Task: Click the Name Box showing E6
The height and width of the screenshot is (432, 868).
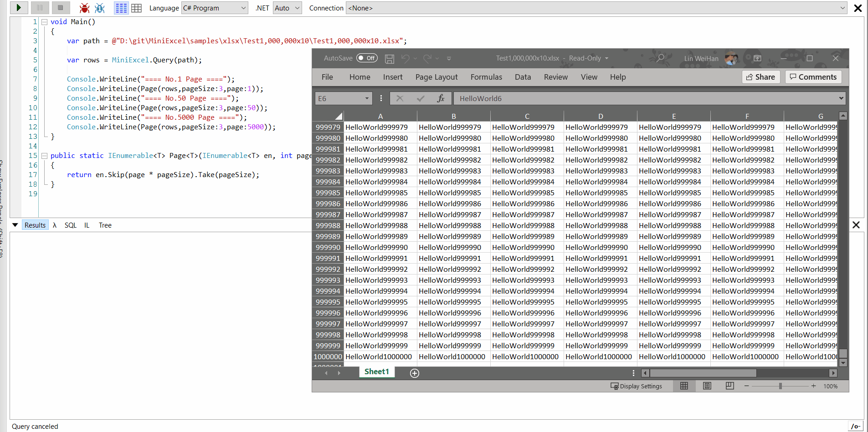Action: pyautogui.click(x=339, y=98)
